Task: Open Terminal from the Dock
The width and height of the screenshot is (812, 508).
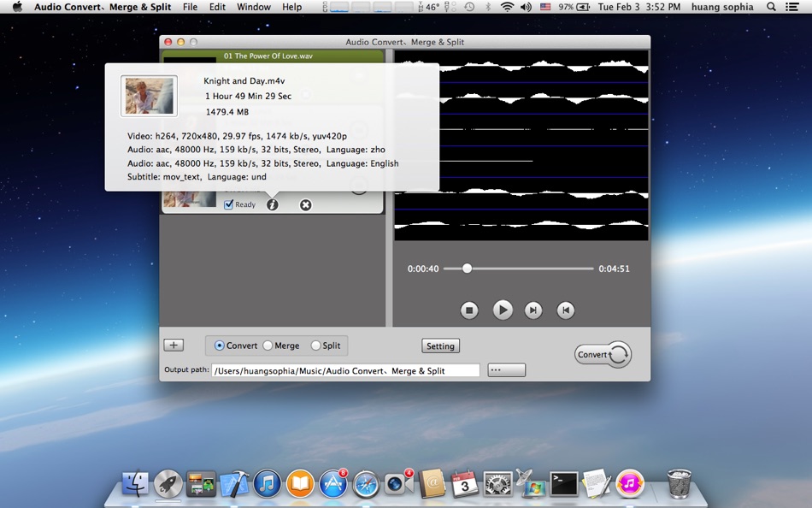Action: [x=563, y=484]
